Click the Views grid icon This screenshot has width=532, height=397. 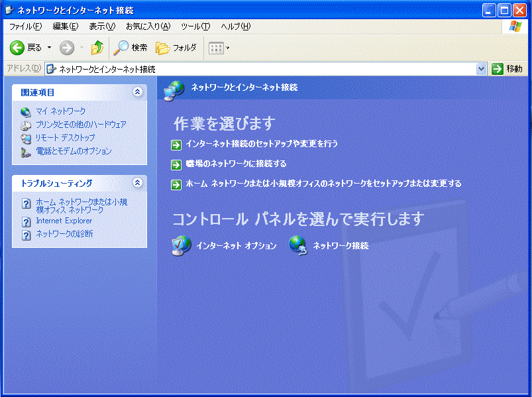coord(216,48)
